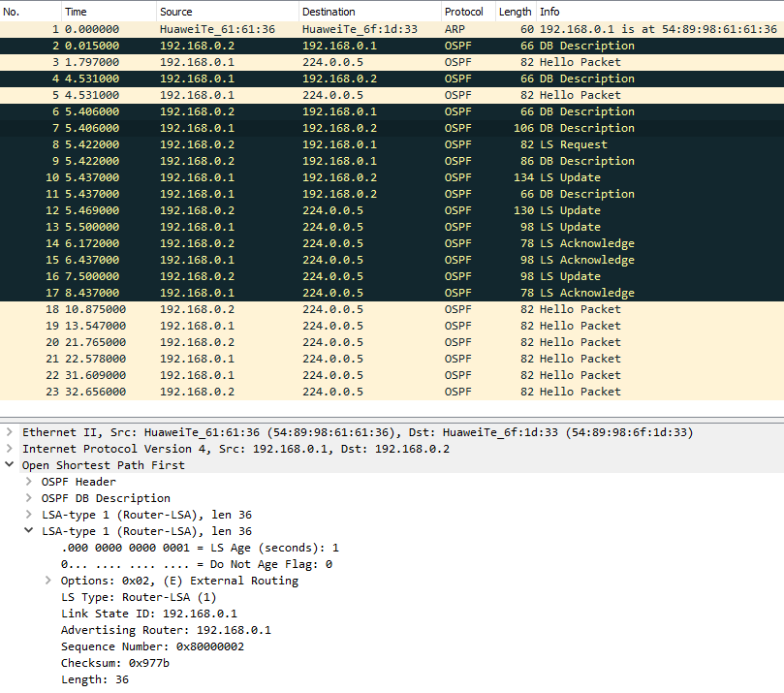Sort packets by the No. column header

coord(30,12)
